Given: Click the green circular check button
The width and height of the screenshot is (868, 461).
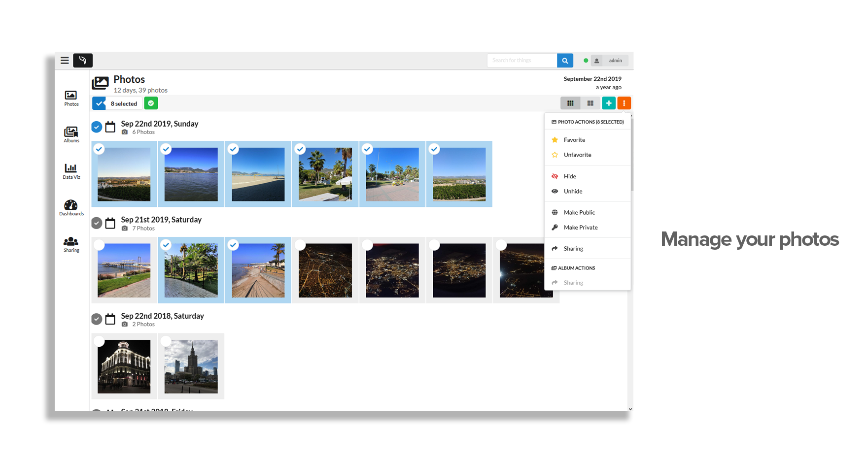Looking at the screenshot, I should pos(151,103).
